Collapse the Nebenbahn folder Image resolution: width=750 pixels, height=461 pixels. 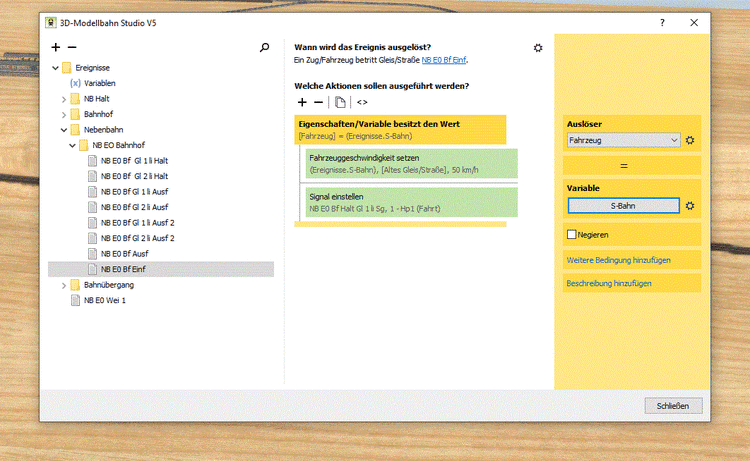tap(64, 130)
